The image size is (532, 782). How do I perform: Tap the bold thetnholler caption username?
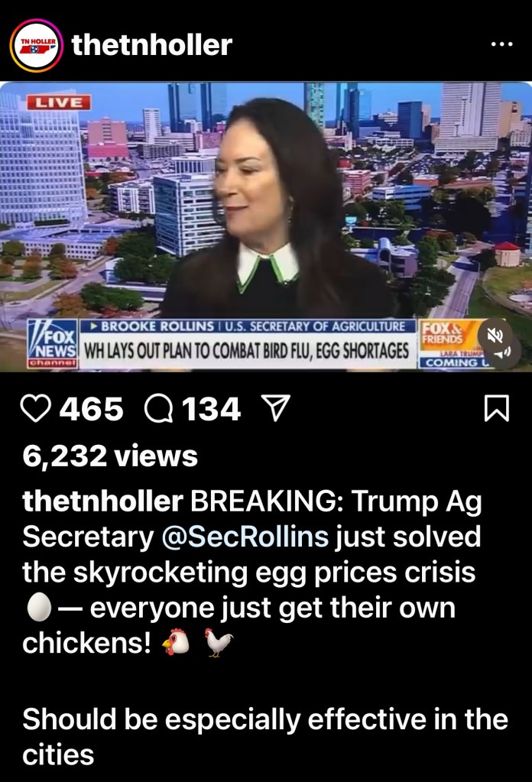click(102, 501)
